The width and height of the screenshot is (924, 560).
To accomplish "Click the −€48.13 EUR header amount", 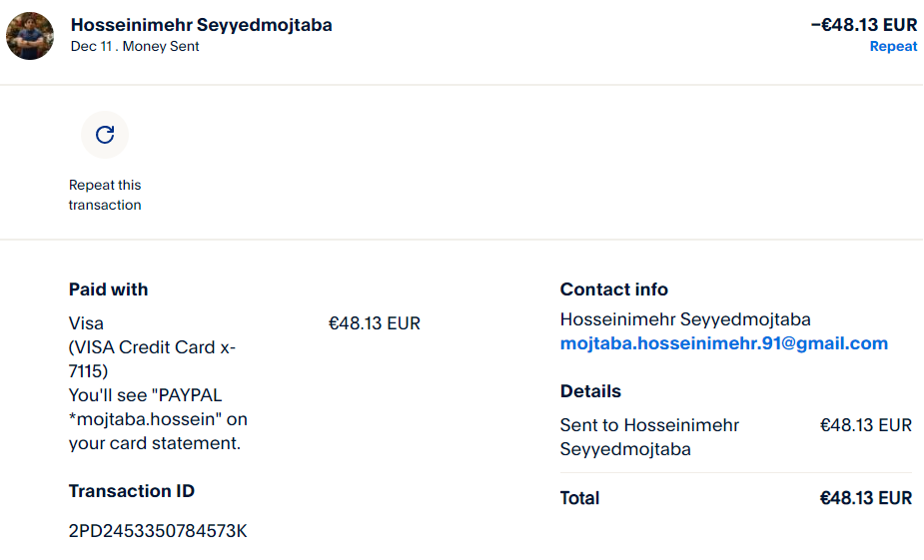I will (x=863, y=25).
